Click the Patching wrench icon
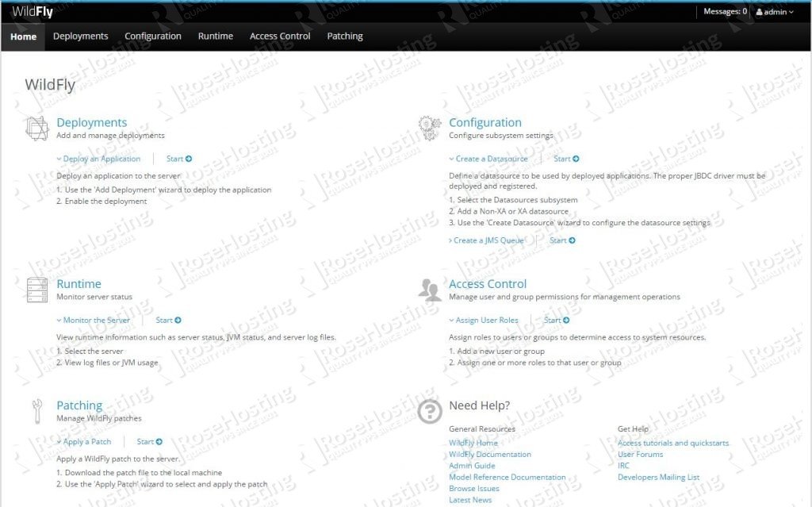Viewport: 812px width, 507px height. click(37, 410)
